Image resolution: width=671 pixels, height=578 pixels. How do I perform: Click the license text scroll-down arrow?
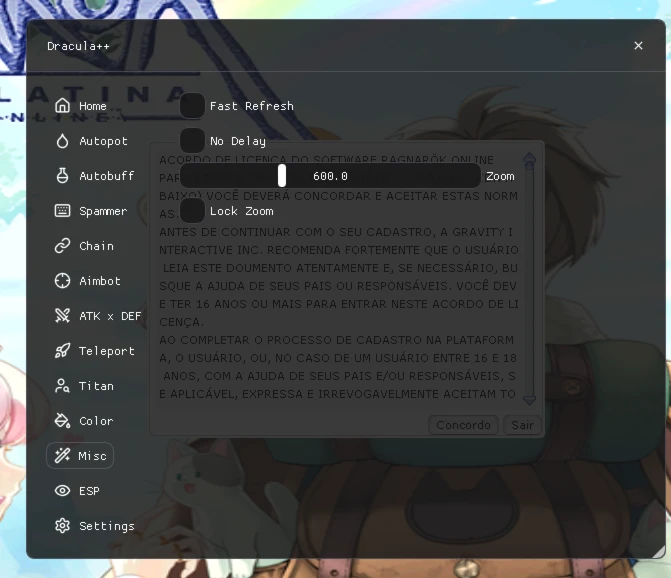(529, 400)
